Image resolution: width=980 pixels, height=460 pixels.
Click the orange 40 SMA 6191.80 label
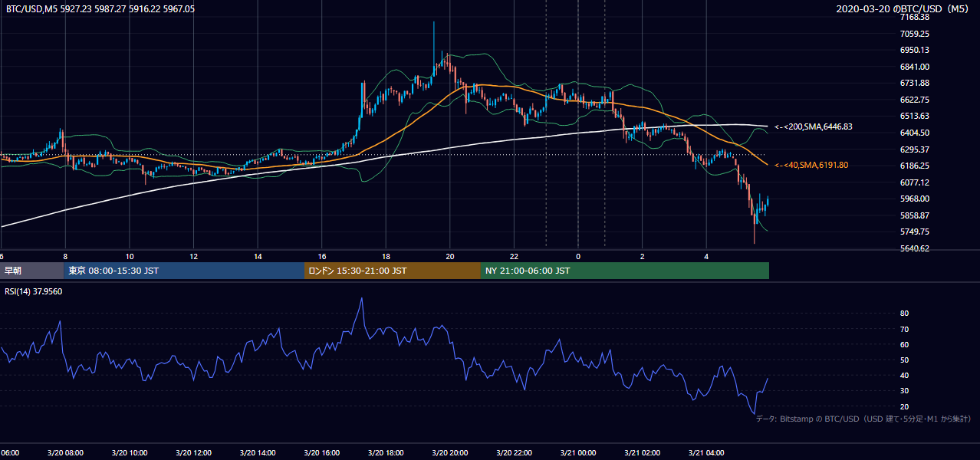click(811, 165)
